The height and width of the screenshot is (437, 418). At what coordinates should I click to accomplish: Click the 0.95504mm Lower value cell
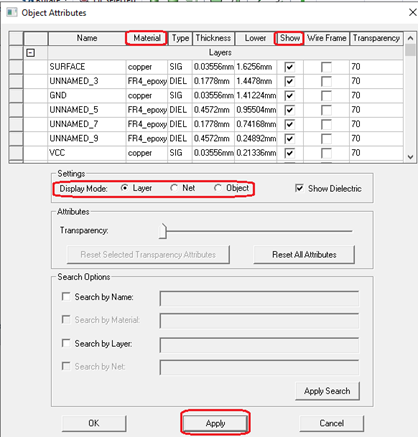tap(256, 110)
